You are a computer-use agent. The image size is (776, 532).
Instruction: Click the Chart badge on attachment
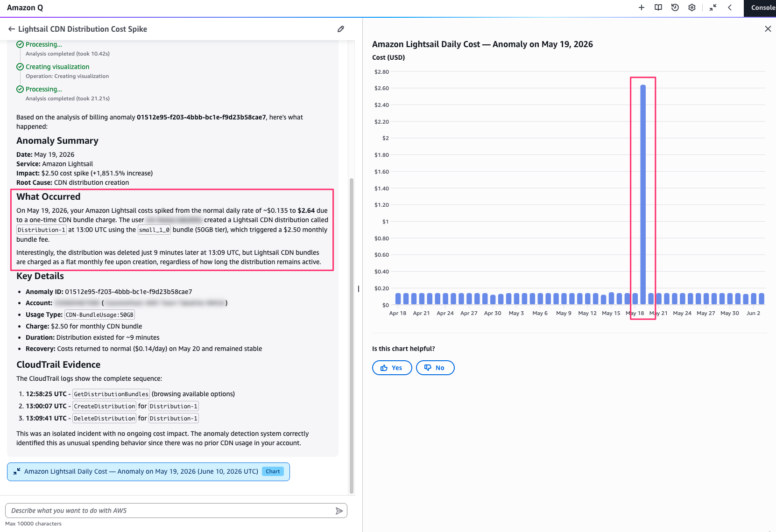pyautogui.click(x=273, y=471)
